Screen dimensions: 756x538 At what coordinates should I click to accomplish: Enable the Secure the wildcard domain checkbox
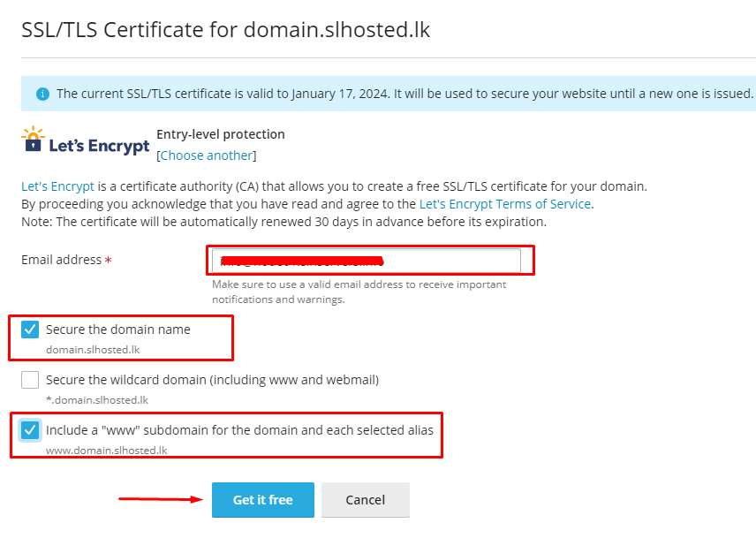coord(30,380)
